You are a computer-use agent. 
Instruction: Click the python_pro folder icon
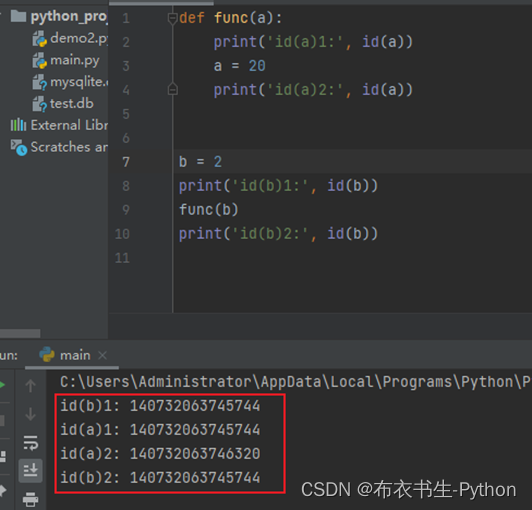coord(18,16)
